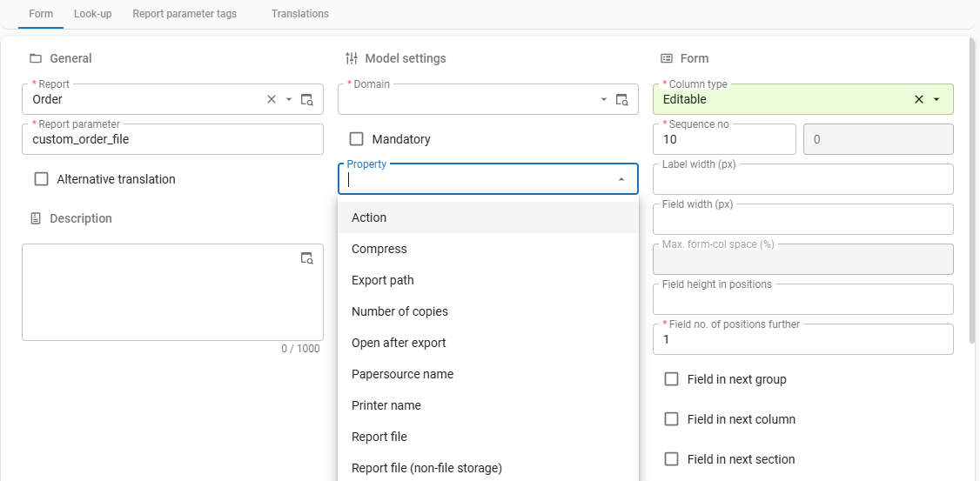The width and height of the screenshot is (980, 481).
Task: Click the greyed field showing 0
Action: tap(878, 139)
